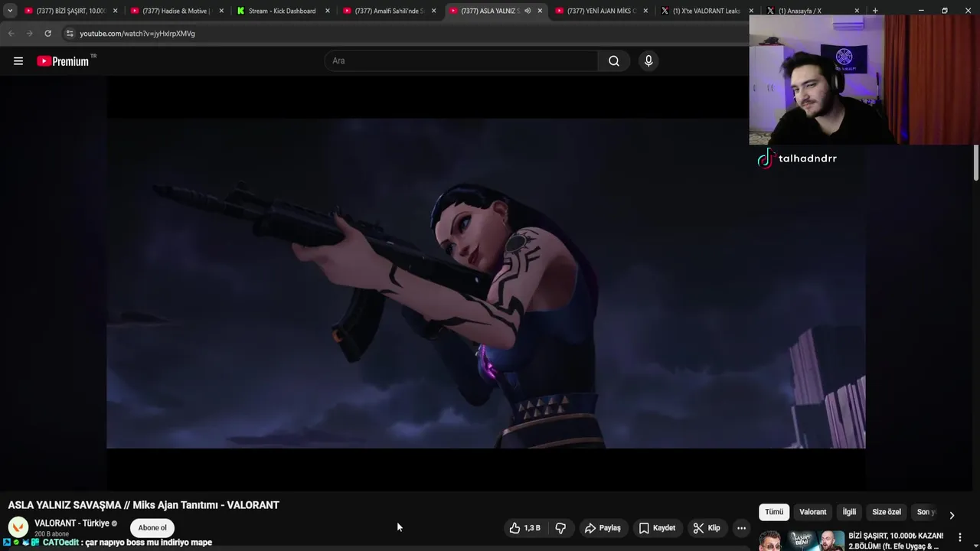Select the 'İlgili' filter chip
Image resolution: width=980 pixels, height=551 pixels.
tap(849, 512)
